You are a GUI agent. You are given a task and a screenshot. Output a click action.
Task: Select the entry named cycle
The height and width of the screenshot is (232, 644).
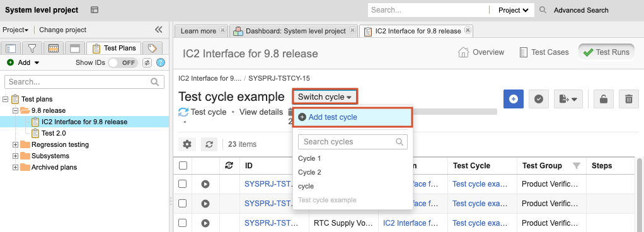(x=306, y=187)
